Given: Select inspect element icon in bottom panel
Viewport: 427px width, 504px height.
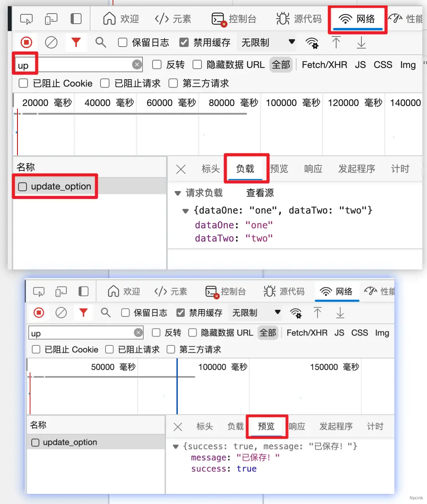Looking at the screenshot, I should (39, 291).
